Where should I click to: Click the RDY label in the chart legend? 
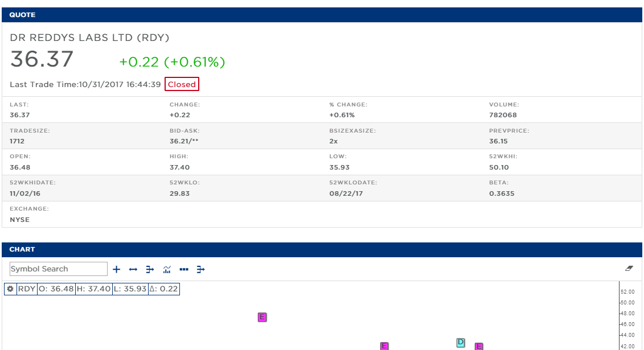coord(26,289)
